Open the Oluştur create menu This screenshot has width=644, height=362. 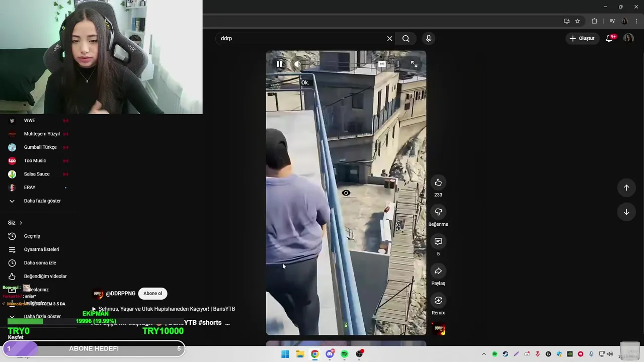(x=582, y=38)
